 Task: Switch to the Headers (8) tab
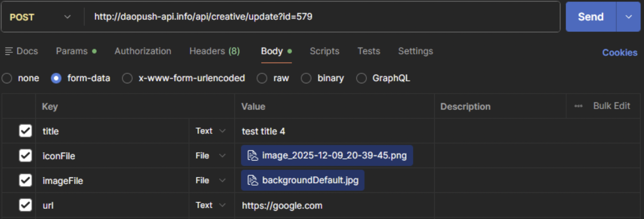click(214, 51)
